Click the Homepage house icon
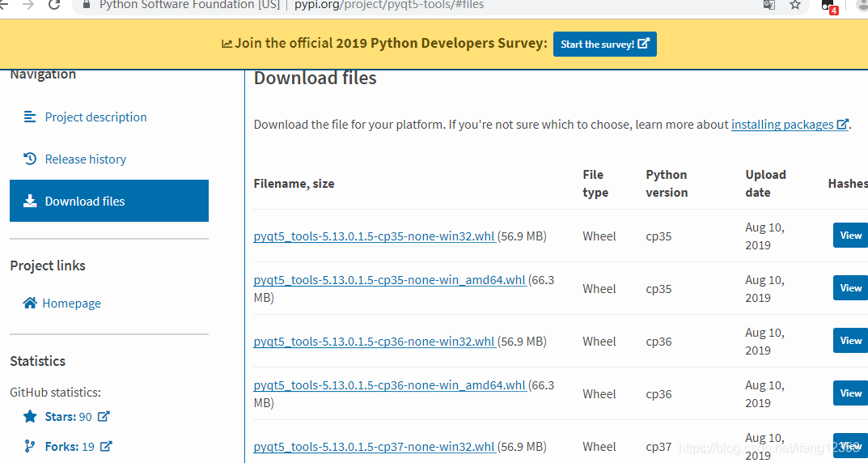868x463 pixels. 30,303
